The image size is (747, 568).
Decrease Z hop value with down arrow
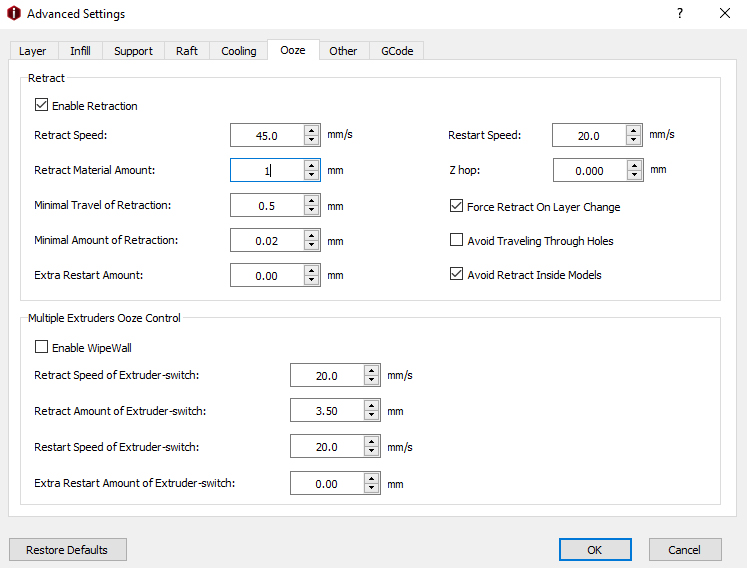click(x=633, y=176)
